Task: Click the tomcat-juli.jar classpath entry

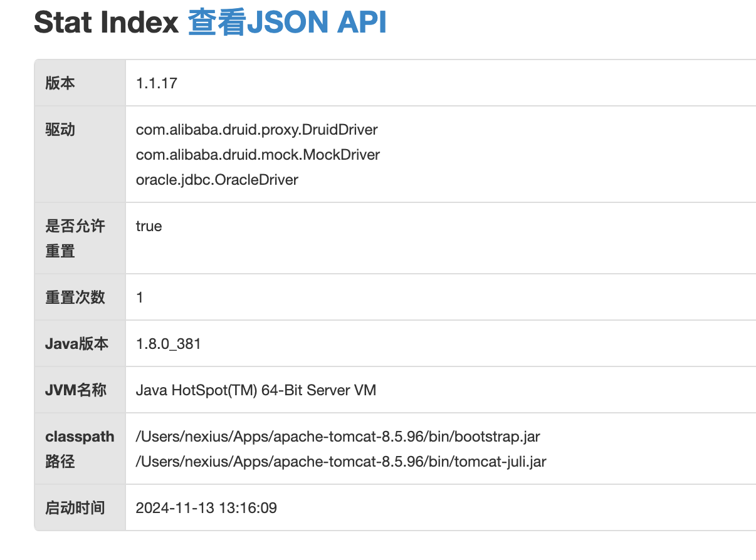Action: [341, 462]
